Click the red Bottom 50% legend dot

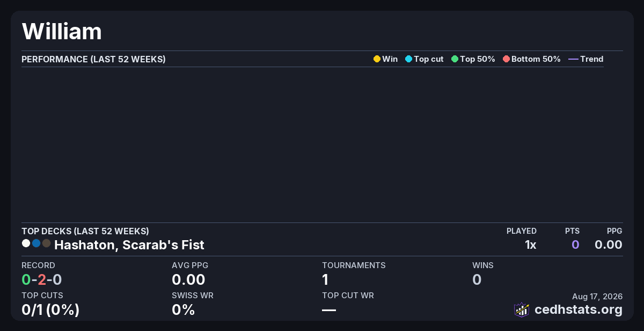(x=506, y=59)
